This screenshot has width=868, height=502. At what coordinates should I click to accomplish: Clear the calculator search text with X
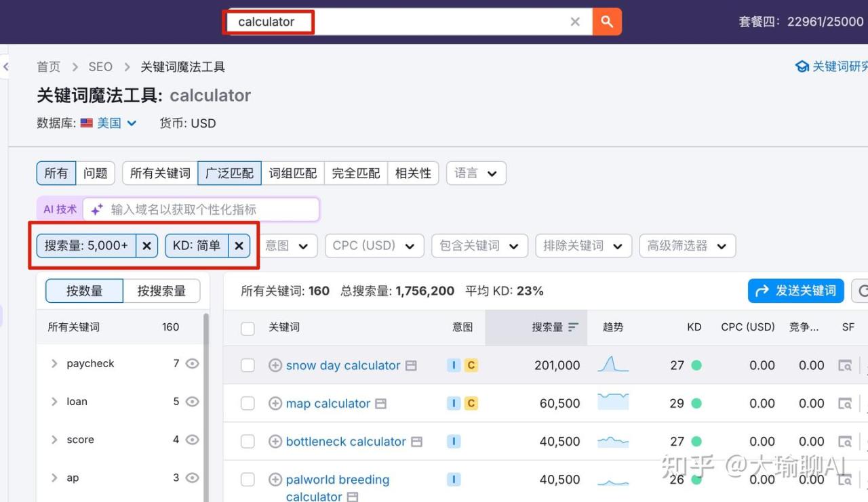[575, 22]
